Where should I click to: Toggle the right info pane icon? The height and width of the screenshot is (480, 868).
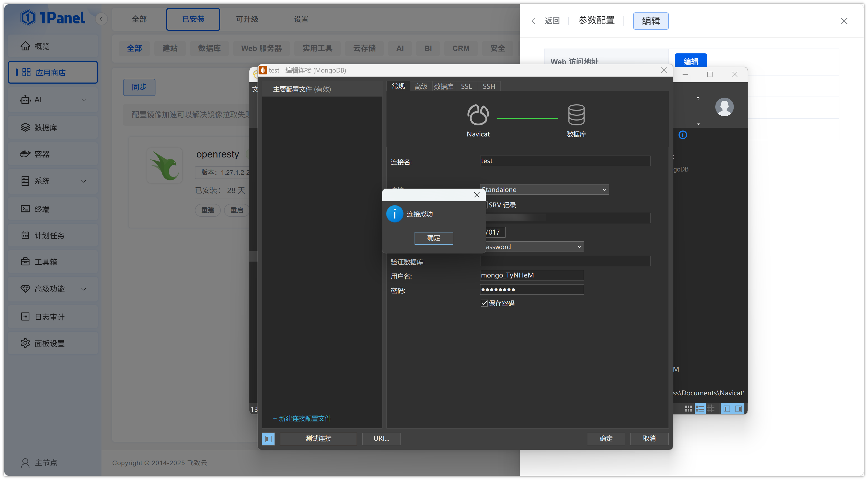point(738,409)
